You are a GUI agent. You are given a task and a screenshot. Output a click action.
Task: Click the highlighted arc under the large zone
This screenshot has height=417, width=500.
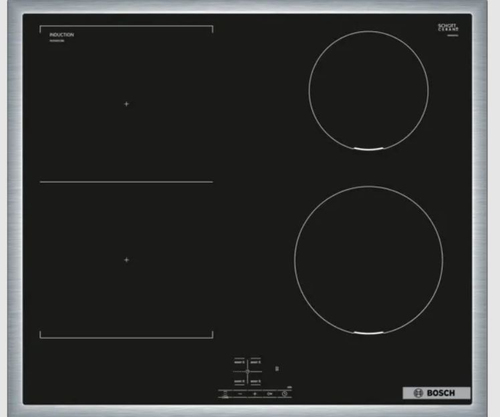pyautogui.click(x=368, y=333)
